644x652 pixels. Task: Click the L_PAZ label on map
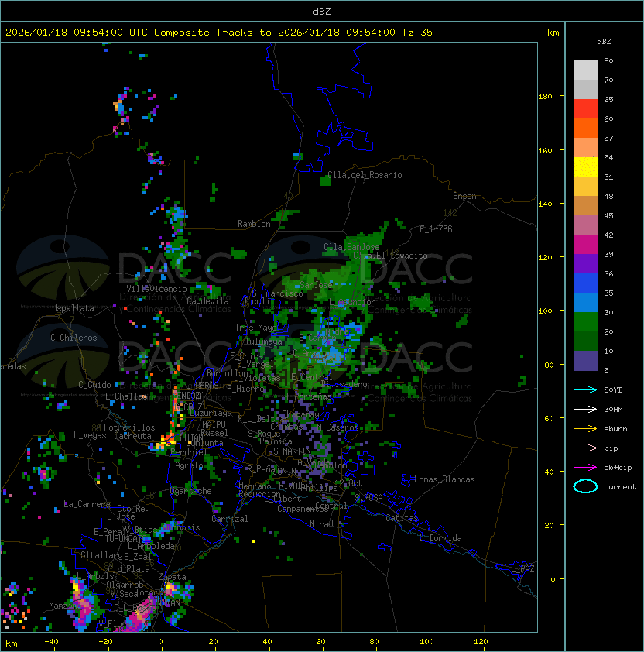pyautogui.click(x=522, y=569)
